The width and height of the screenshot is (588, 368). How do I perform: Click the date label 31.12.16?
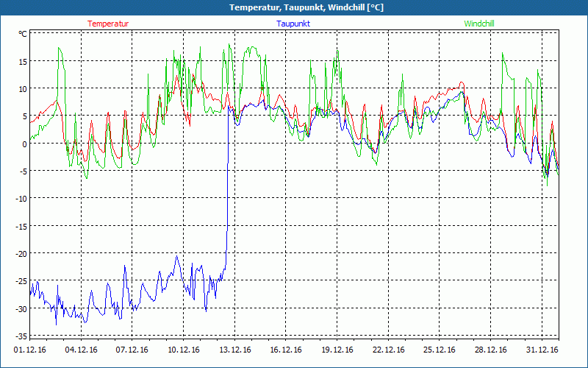(x=542, y=350)
